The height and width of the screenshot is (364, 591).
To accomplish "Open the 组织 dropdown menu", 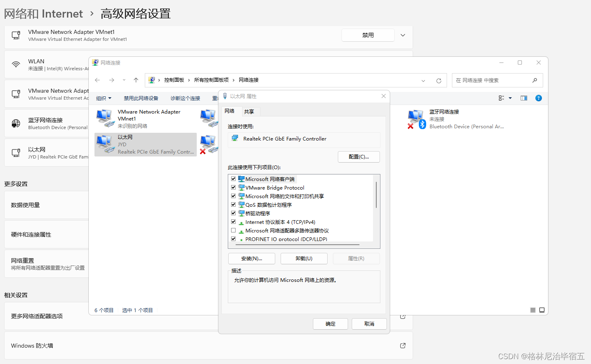I will point(103,98).
